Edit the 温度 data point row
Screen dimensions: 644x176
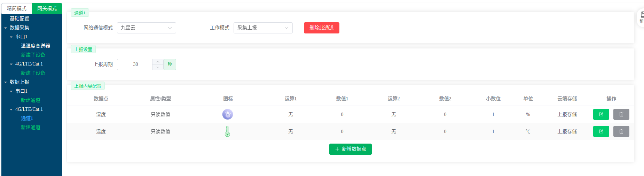coord(601,131)
